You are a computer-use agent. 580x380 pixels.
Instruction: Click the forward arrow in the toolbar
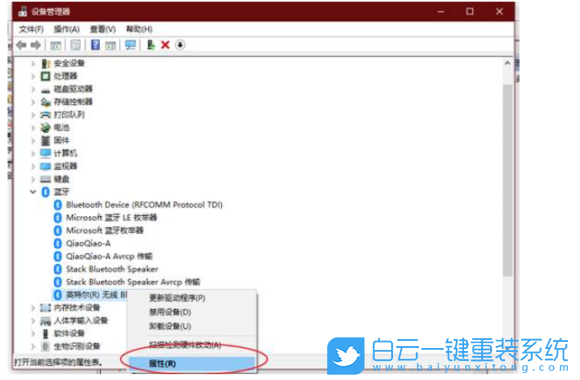[x=36, y=45]
